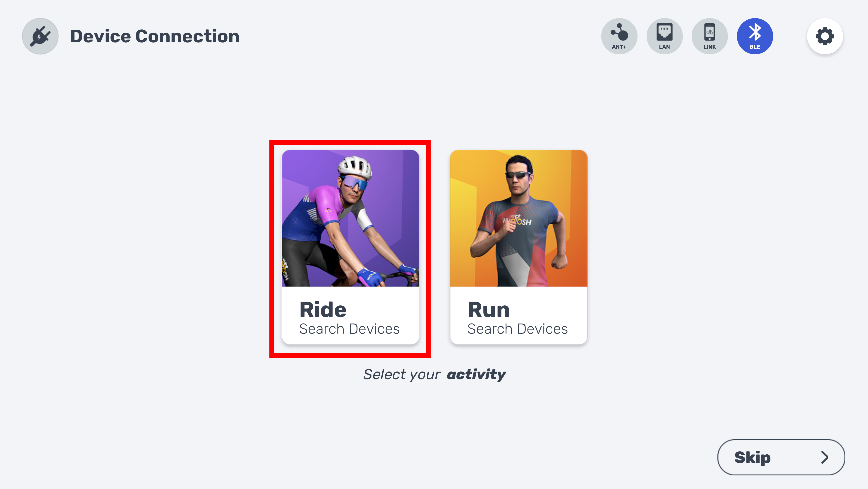The height and width of the screenshot is (489, 868).
Task: Click the Device Connection heading
Action: (155, 36)
